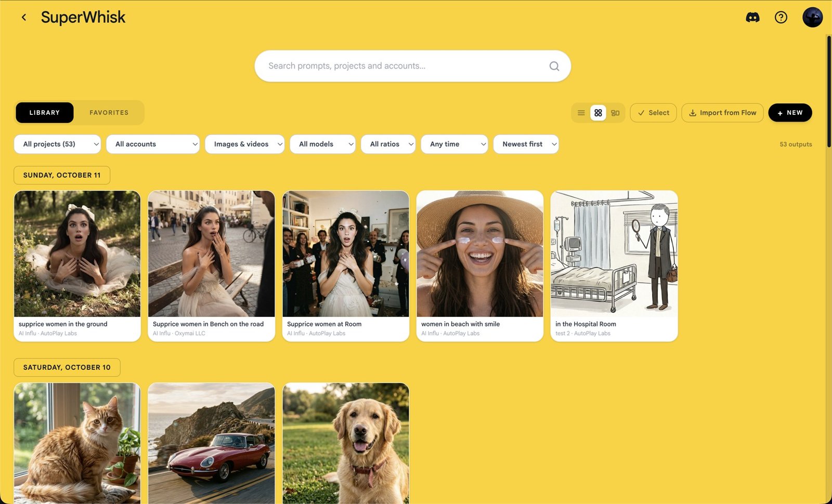This screenshot has height=504, width=832.
Task: Open the orange cat thumbnail
Action: coord(77,443)
